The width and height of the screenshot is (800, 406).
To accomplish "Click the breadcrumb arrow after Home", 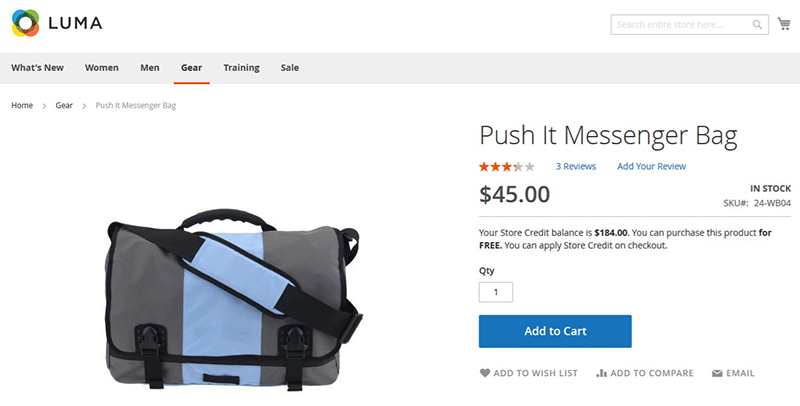I will coord(44,106).
